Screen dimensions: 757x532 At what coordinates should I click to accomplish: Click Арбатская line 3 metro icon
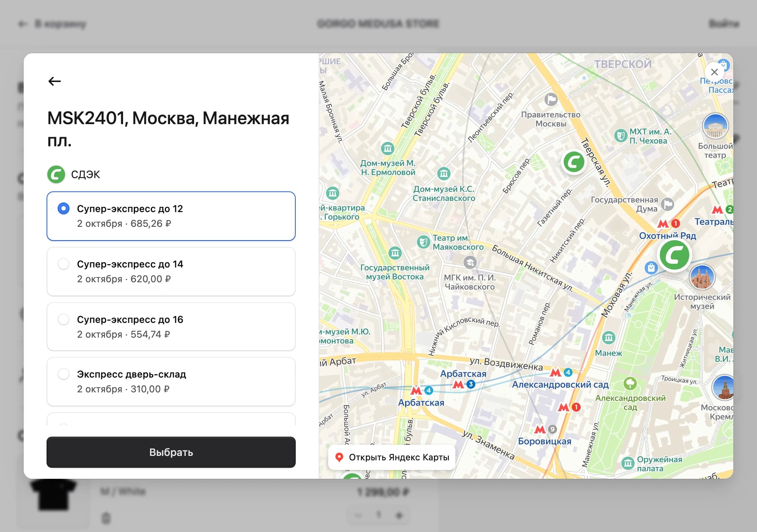[458, 385]
